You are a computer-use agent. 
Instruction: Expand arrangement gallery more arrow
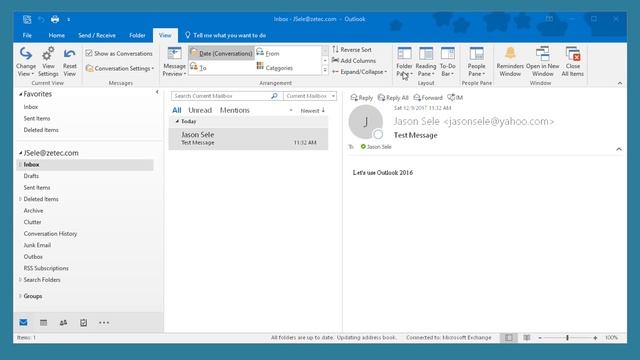325,70
